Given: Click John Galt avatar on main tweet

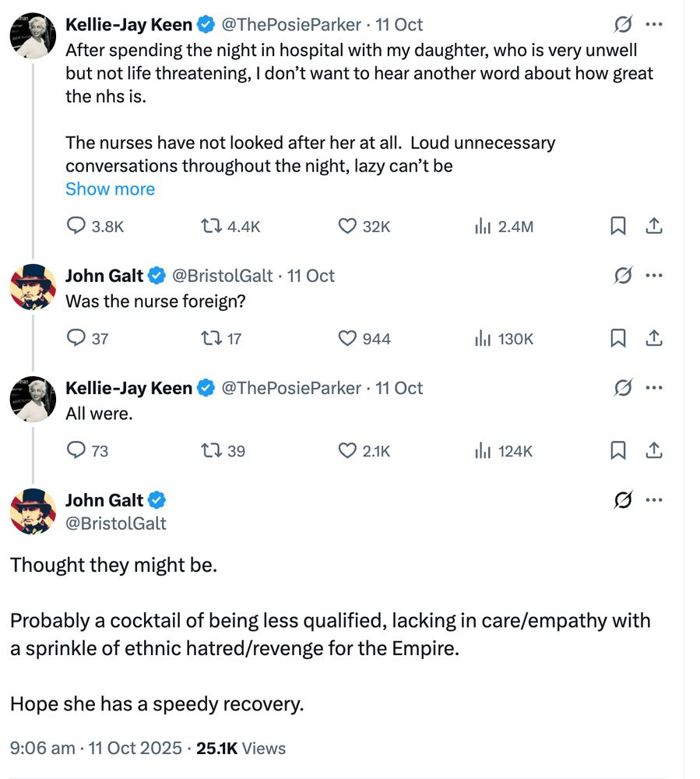Looking at the screenshot, I should point(33,511).
